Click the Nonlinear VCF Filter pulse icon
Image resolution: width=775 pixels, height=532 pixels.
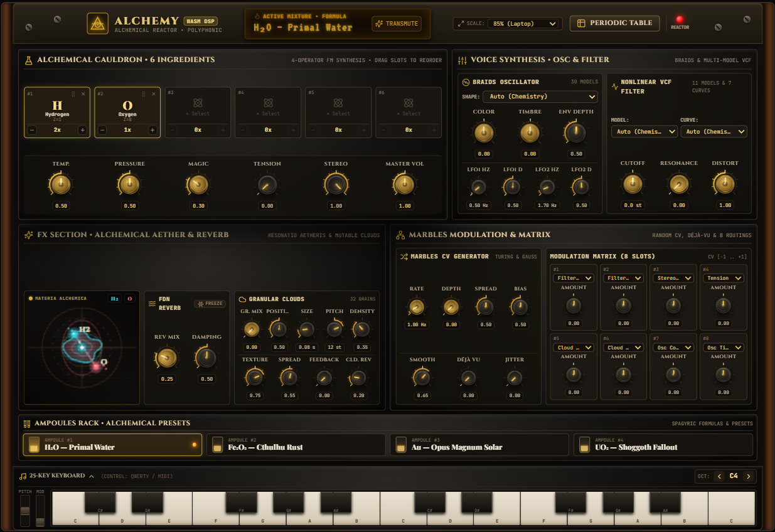pyautogui.click(x=615, y=87)
